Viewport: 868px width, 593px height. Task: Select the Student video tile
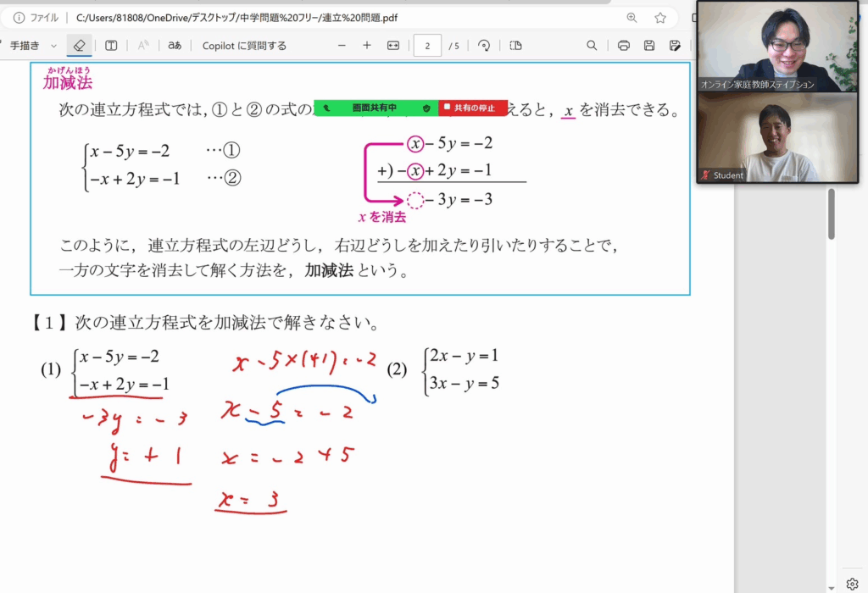click(777, 137)
